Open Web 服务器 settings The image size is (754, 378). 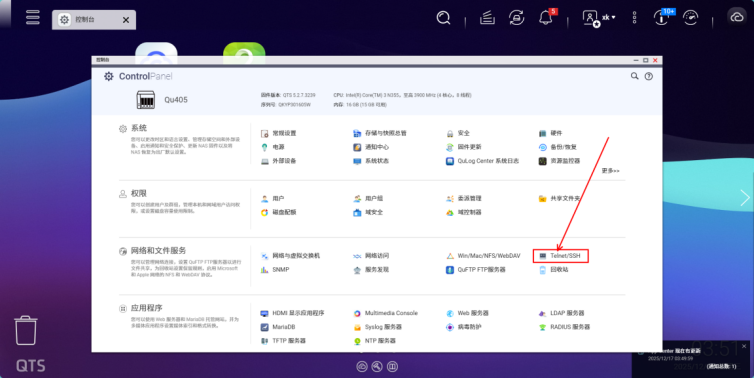[x=467, y=313]
